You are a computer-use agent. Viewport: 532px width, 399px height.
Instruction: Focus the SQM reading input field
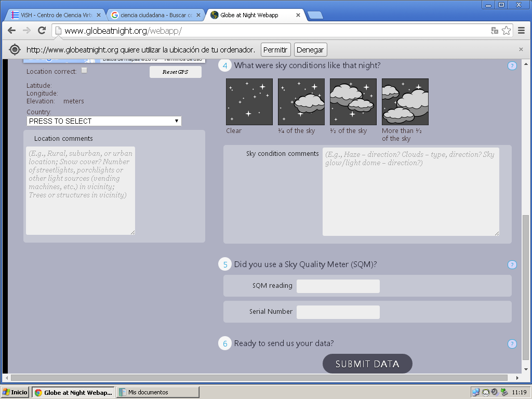[338, 286]
